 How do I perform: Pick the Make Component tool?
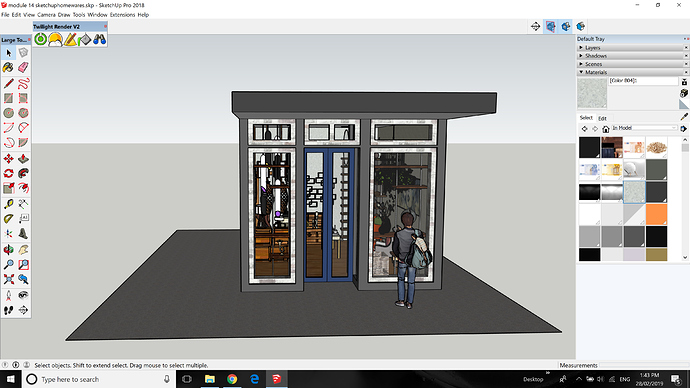coord(23,53)
